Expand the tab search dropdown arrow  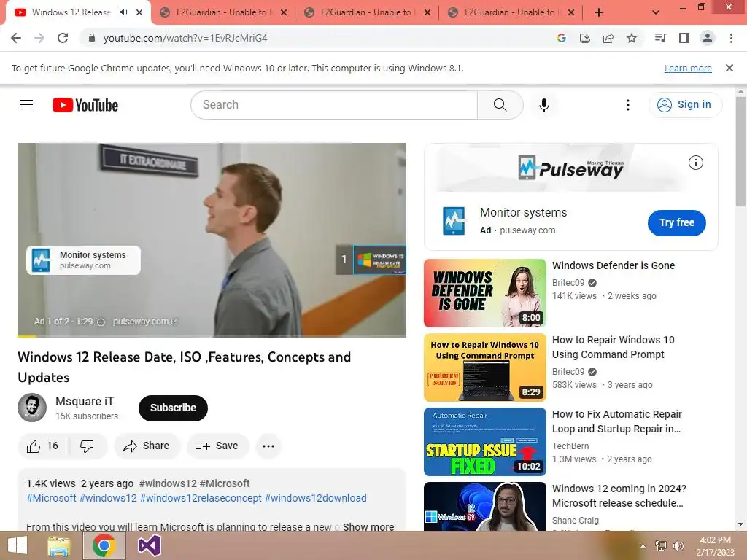656,13
